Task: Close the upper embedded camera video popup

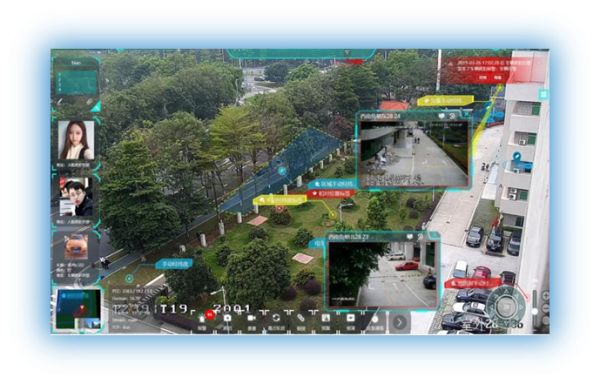Action: click(x=466, y=114)
